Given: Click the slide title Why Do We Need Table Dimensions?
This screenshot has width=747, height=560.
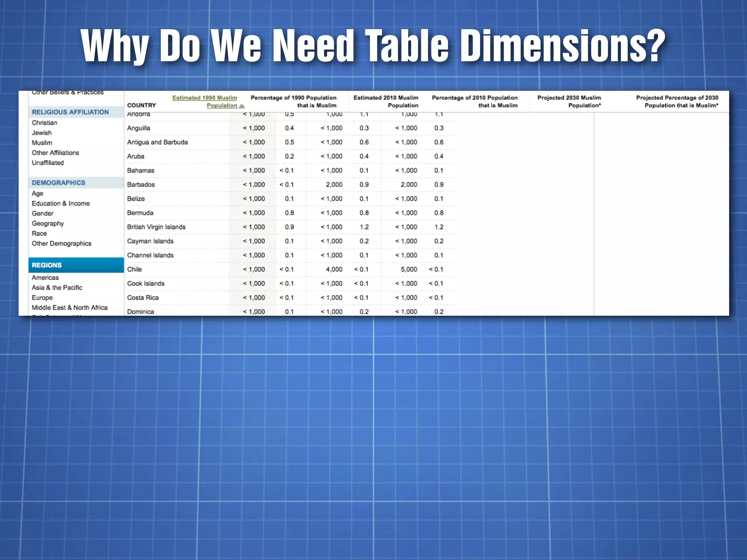Looking at the screenshot, I should tap(373, 46).
